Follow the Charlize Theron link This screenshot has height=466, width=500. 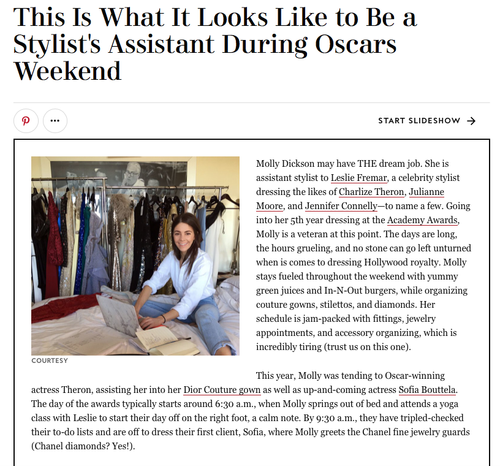(371, 192)
